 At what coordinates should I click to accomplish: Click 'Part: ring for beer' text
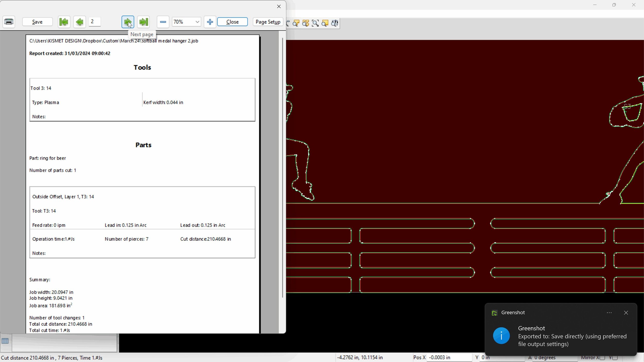coord(48,158)
